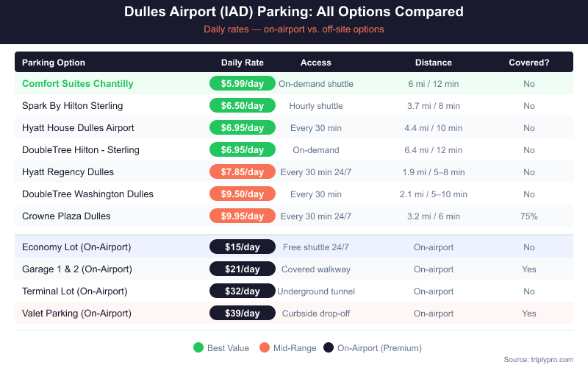Image resolution: width=588 pixels, height=368 pixels.
Task: Select the $5.99/day rate badge
Action: click(243, 84)
